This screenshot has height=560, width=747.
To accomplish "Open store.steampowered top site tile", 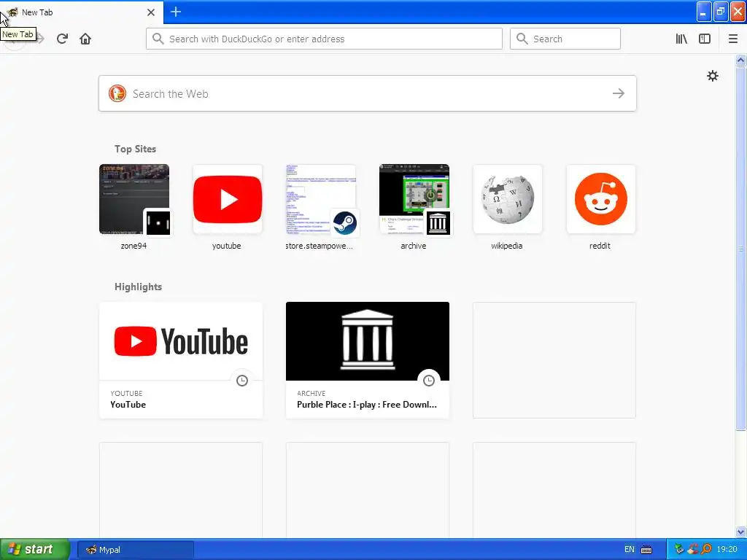I will pos(321,199).
